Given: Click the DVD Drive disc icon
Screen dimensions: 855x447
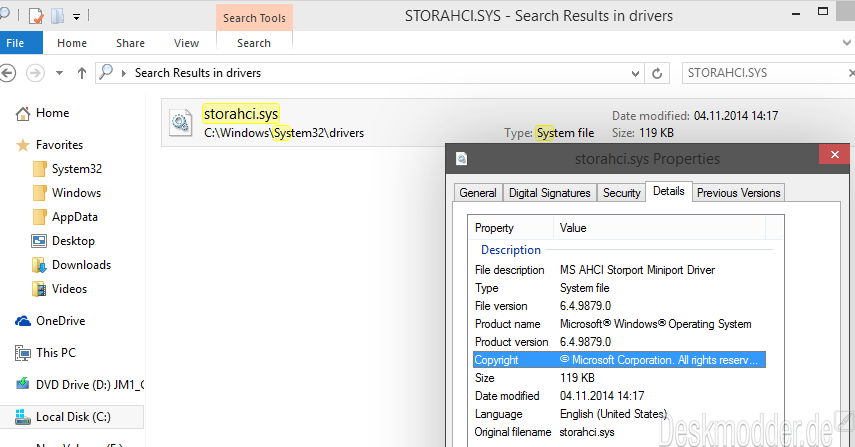Looking at the screenshot, I should (x=23, y=384).
